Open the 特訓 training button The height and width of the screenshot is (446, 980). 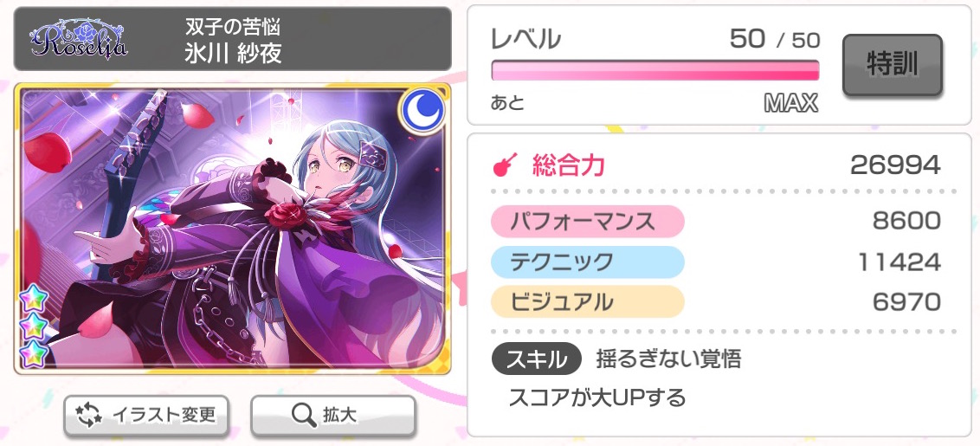[x=892, y=65]
